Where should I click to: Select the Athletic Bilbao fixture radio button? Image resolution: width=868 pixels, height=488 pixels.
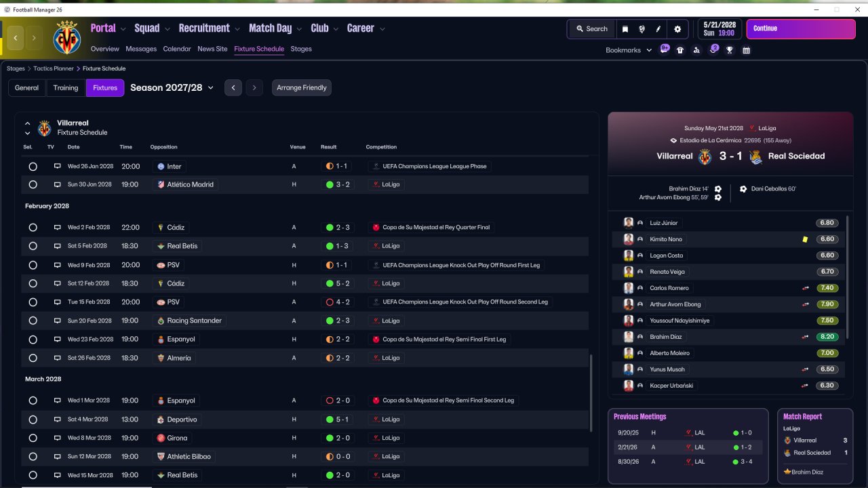(x=33, y=457)
